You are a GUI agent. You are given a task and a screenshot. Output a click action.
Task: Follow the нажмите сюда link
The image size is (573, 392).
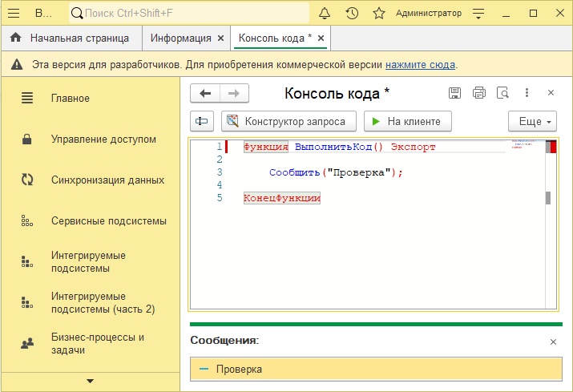(x=420, y=65)
